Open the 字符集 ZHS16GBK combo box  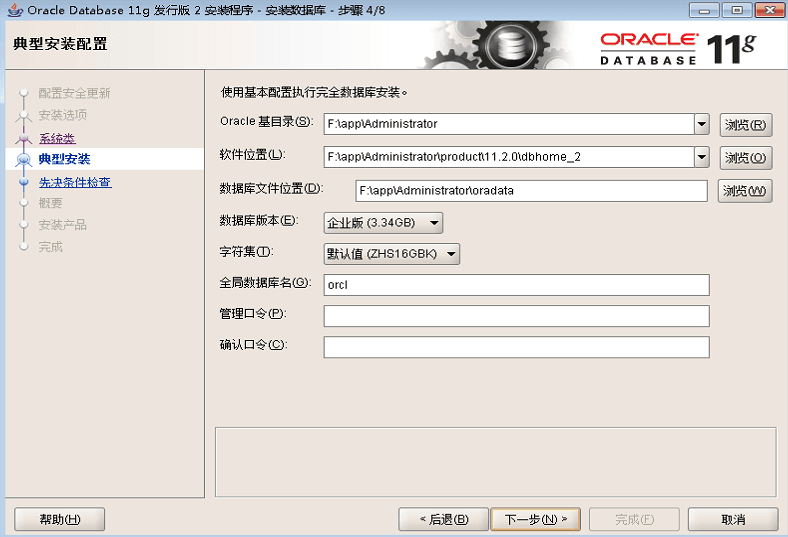coord(391,254)
